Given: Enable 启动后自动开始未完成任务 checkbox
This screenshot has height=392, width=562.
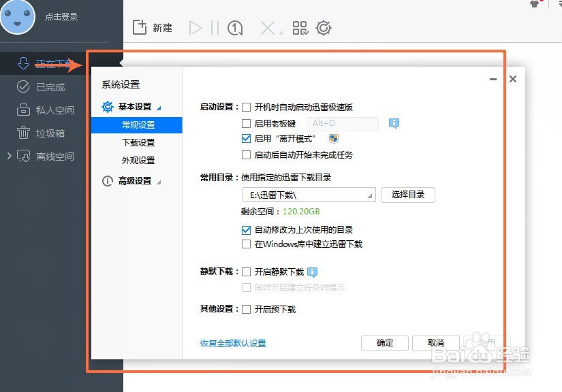Looking at the screenshot, I should click(246, 154).
